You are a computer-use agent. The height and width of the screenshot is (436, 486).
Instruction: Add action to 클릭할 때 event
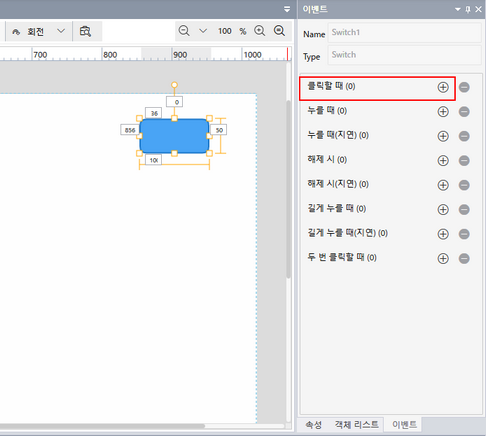pos(443,87)
